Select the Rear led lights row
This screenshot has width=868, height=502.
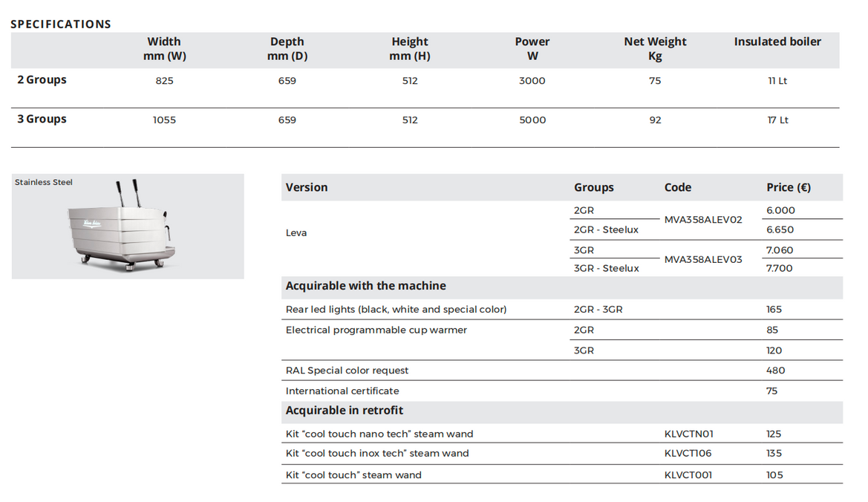562,310
